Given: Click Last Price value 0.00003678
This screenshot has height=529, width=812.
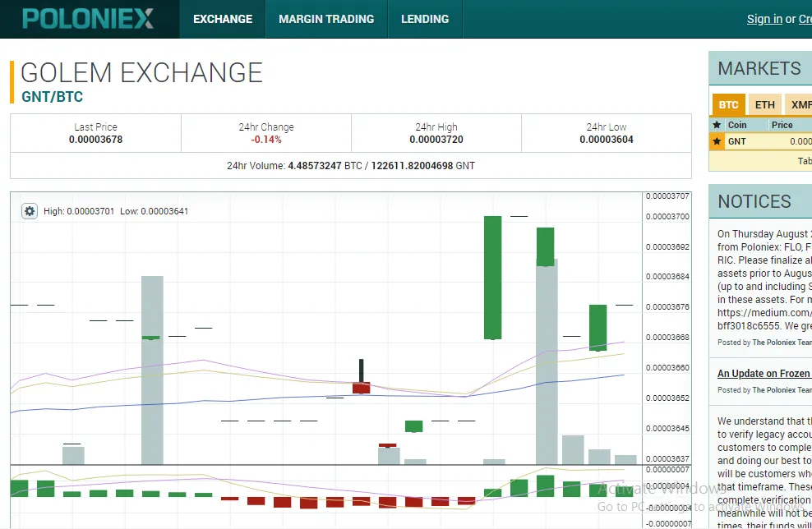Looking at the screenshot, I should [96, 140].
